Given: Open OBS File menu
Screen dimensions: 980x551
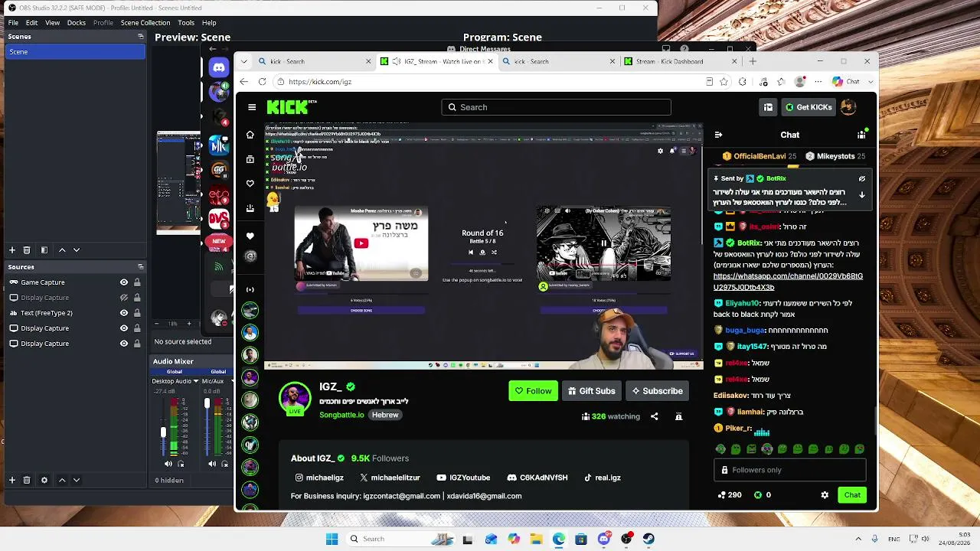Looking at the screenshot, I should tap(13, 23).
